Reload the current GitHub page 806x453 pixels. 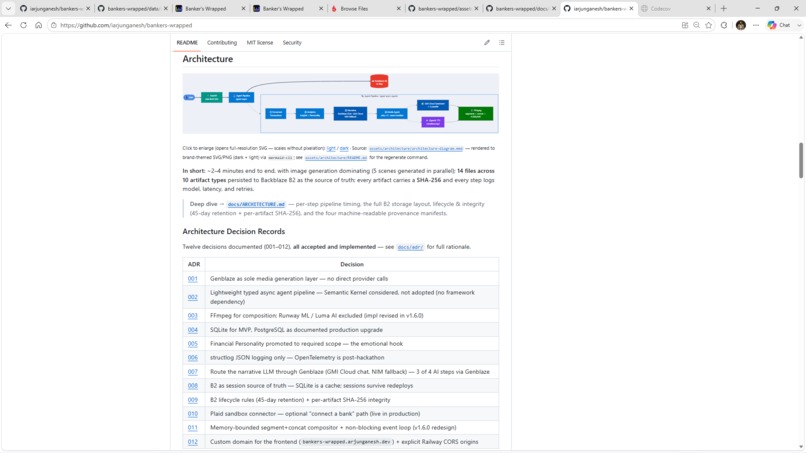tap(24, 25)
